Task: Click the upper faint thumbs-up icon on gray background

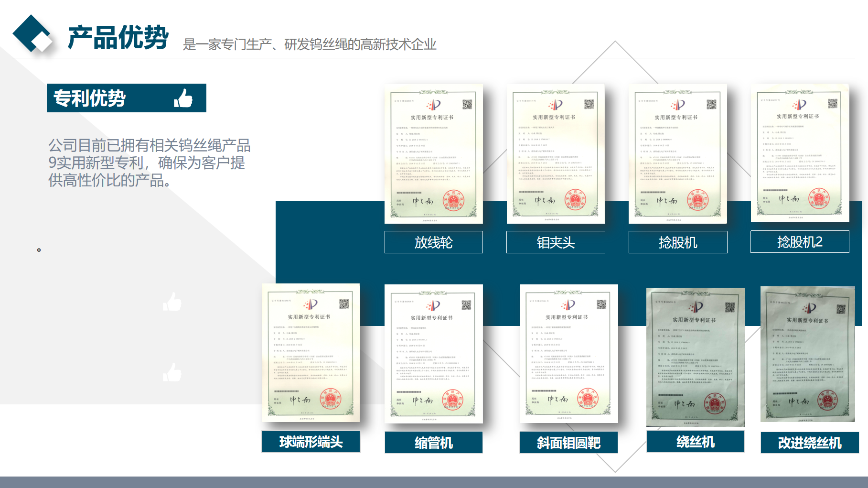Action: [172, 302]
